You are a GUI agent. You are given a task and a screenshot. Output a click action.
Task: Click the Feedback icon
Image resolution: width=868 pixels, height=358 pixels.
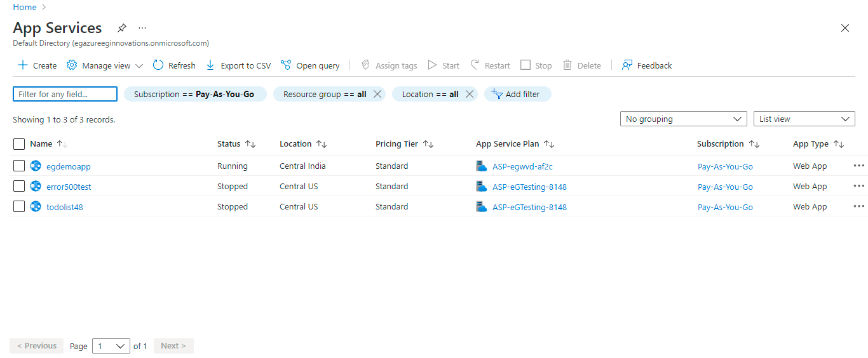click(627, 65)
